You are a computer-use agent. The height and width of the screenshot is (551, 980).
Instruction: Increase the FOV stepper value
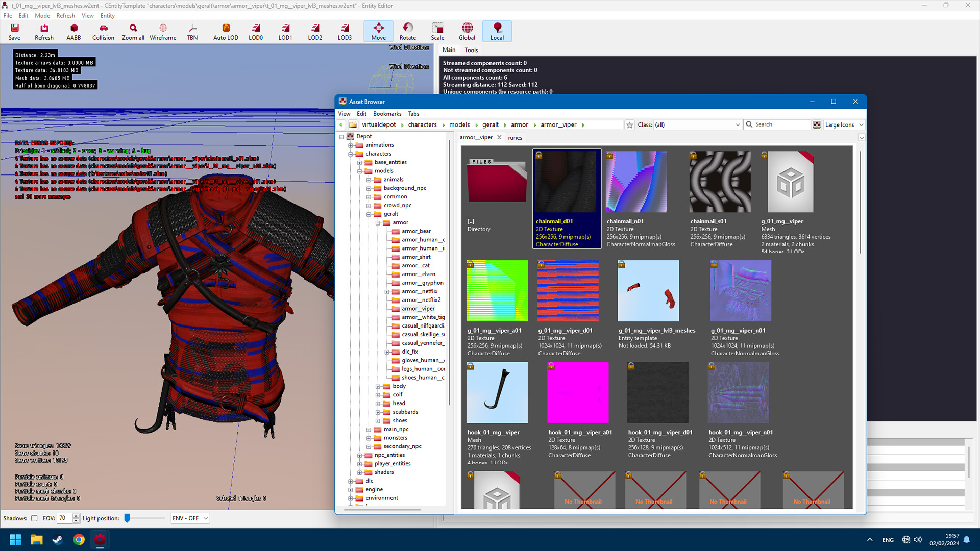pyautogui.click(x=76, y=516)
